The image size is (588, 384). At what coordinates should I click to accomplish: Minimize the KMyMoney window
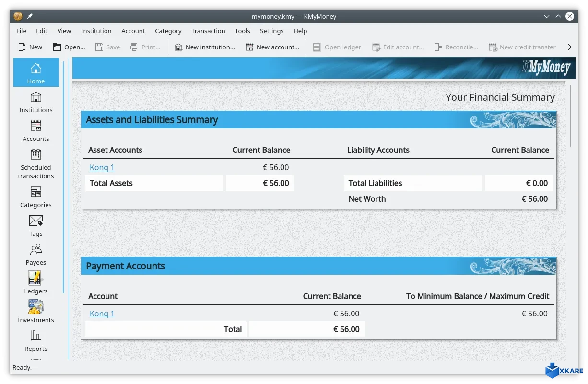point(547,16)
